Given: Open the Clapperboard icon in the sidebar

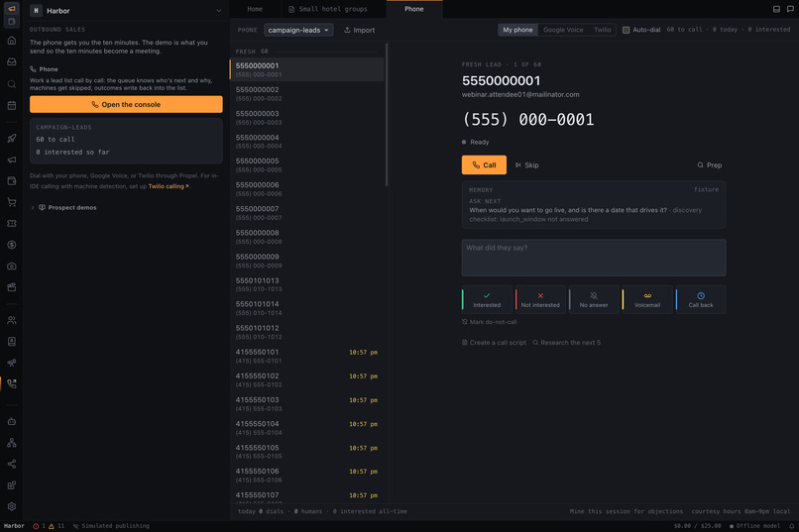Looking at the screenshot, I should (x=12, y=287).
